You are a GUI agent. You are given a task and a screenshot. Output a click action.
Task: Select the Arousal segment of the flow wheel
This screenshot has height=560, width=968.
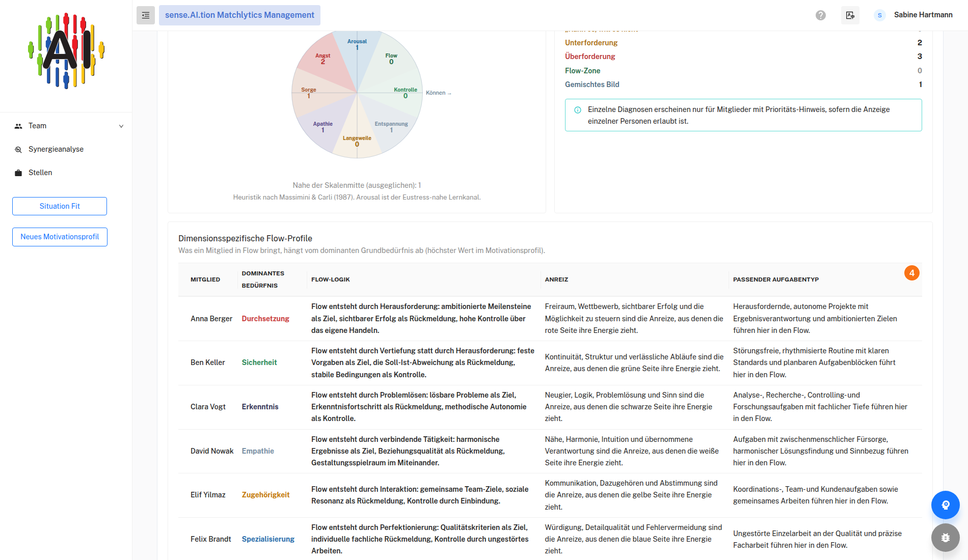click(x=357, y=44)
